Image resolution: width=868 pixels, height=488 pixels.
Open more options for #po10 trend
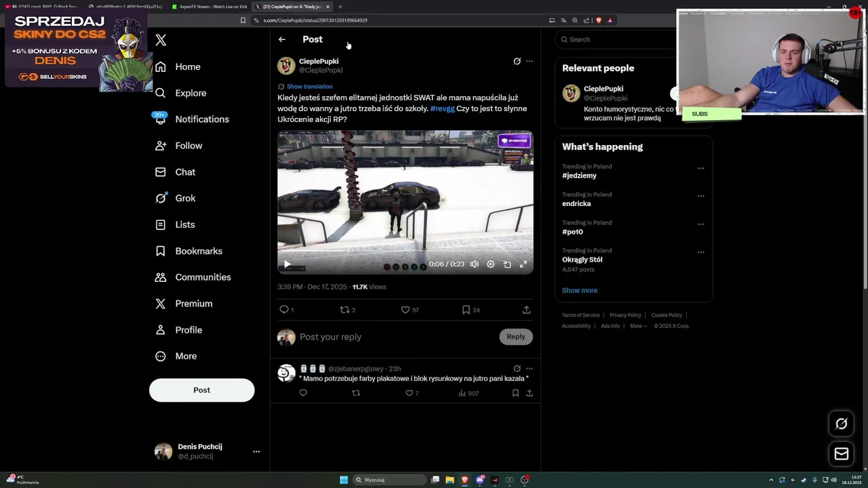point(701,224)
